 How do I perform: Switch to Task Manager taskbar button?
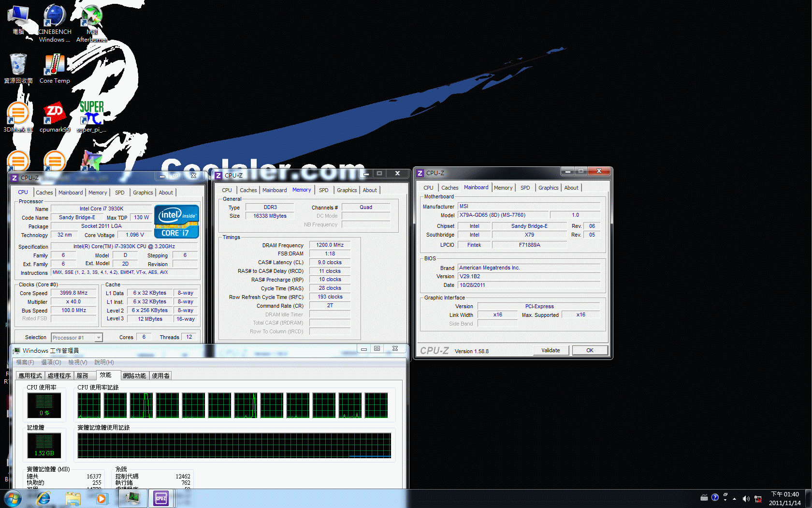tap(132, 498)
